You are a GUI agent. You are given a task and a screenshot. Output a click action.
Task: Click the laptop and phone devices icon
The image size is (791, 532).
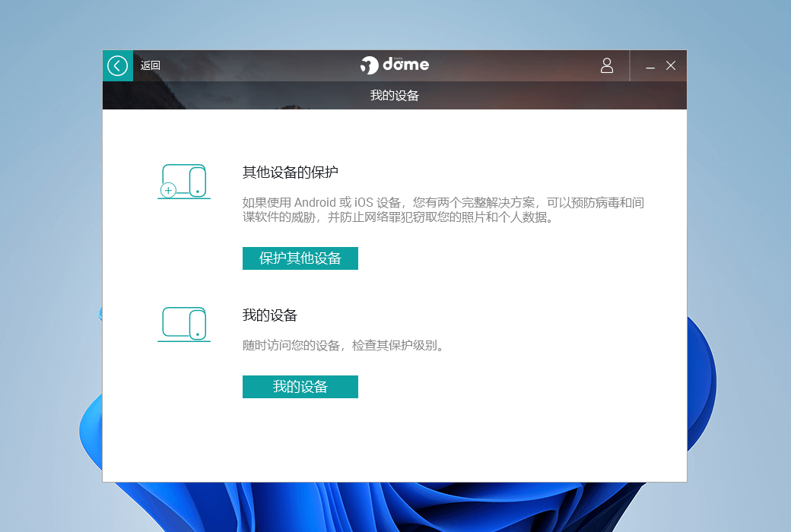coord(184,324)
